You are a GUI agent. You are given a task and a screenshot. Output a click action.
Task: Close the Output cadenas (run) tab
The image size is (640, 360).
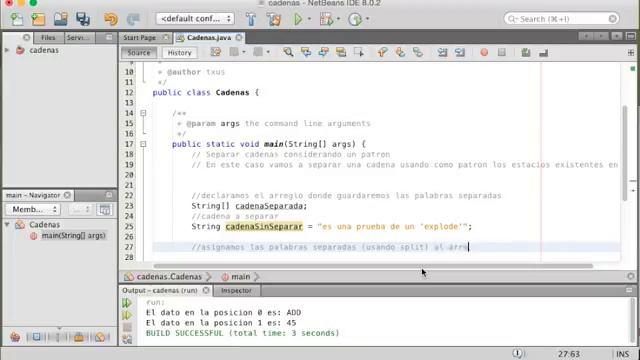(x=206, y=291)
